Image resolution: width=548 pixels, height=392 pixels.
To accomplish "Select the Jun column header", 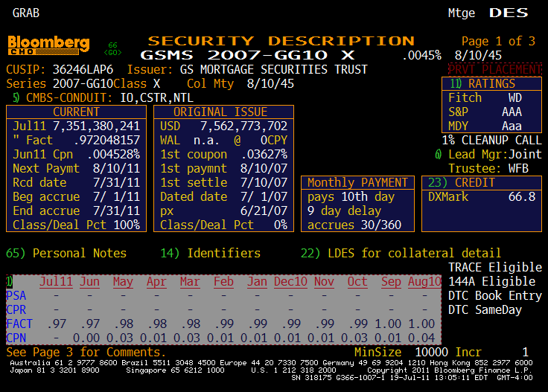I will (x=89, y=282).
